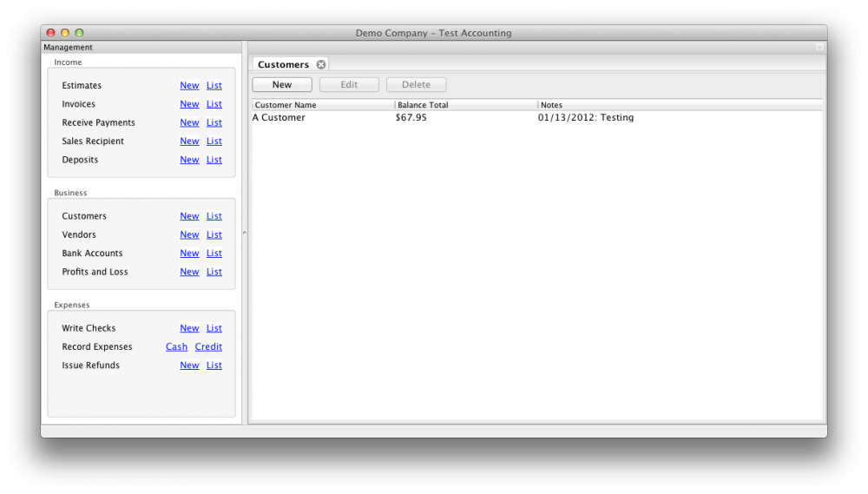The width and height of the screenshot is (868, 494).
Task: Click New next to Write Checks
Action: tap(189, 328)
